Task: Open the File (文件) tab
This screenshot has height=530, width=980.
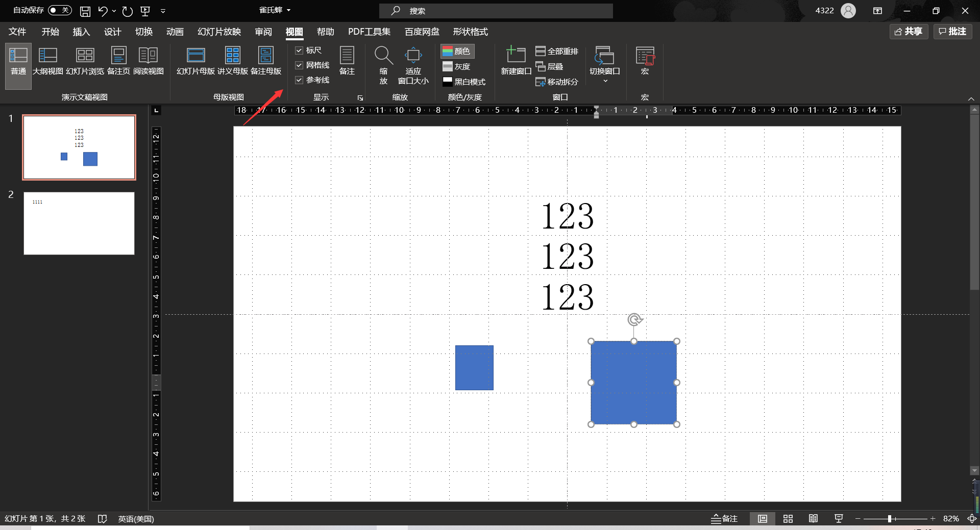Action: point(17,32)
